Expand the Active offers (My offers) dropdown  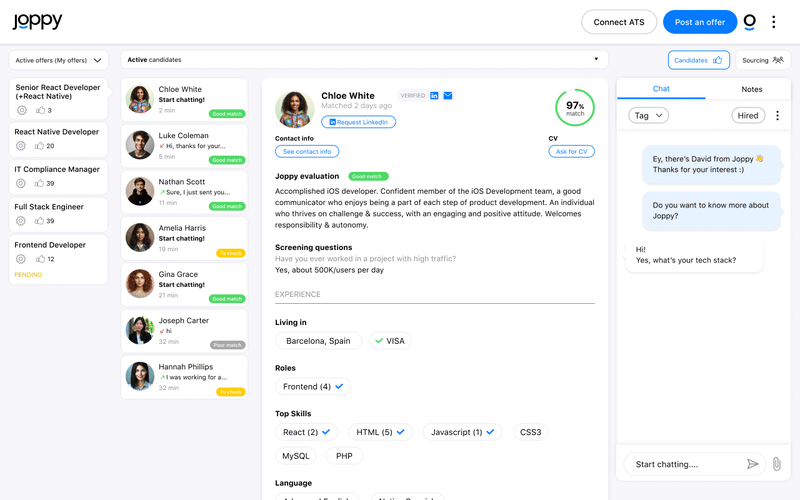[x=59, y=60]
